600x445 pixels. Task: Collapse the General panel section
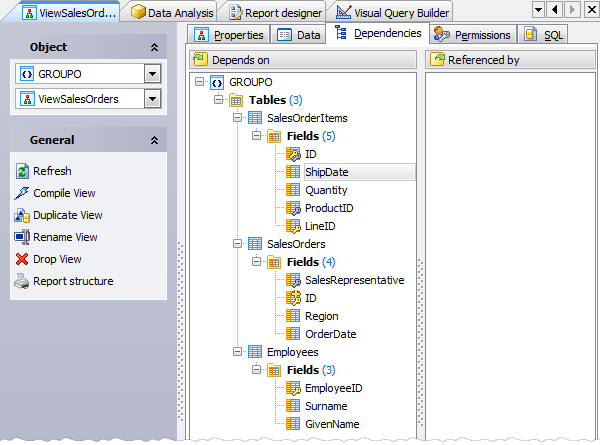click(154, 141)
